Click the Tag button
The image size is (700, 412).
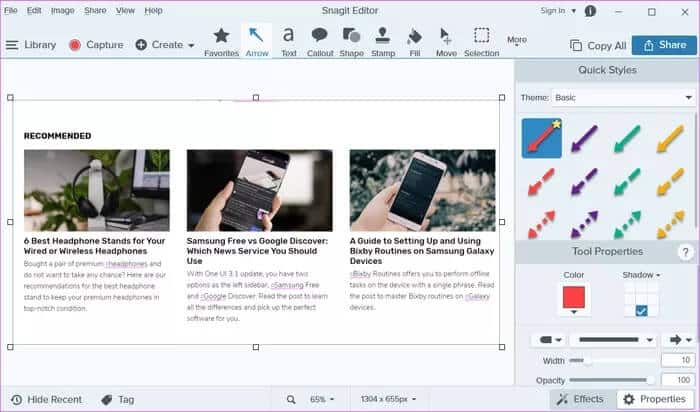click(x=117, y=400)
